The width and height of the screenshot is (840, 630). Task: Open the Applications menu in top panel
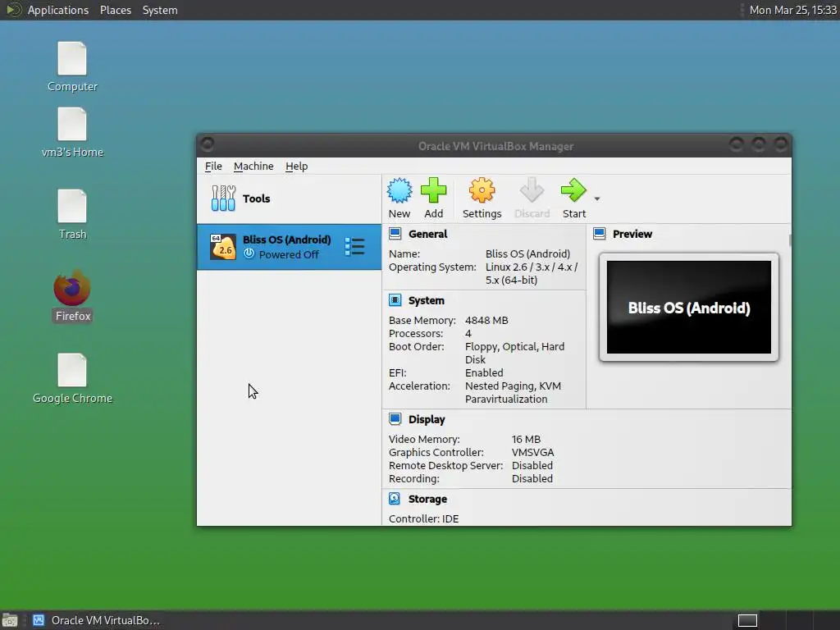click(58, 10)
